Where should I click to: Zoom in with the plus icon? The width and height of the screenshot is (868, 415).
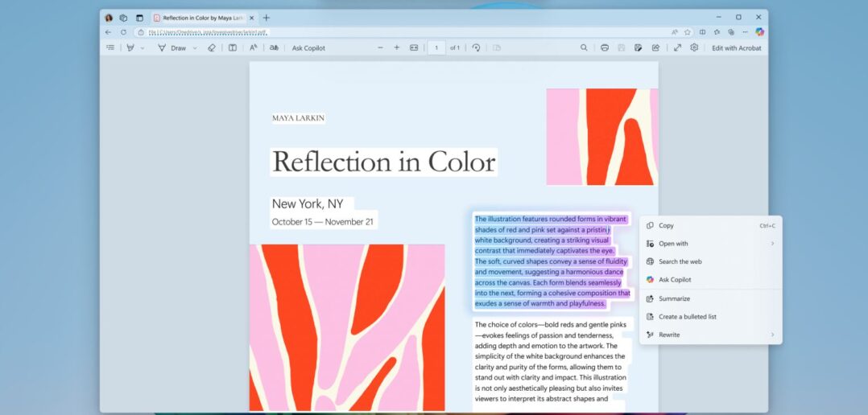point(397,48)
